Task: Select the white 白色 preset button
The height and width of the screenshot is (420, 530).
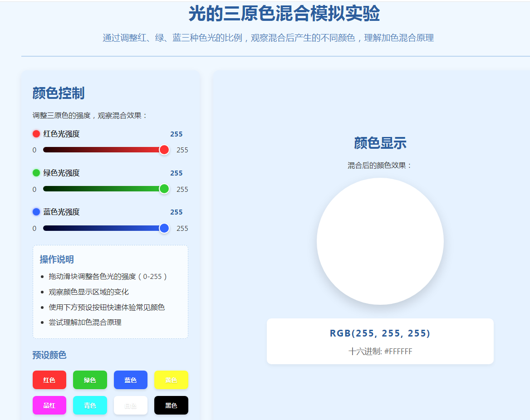Action: (131, 405)
